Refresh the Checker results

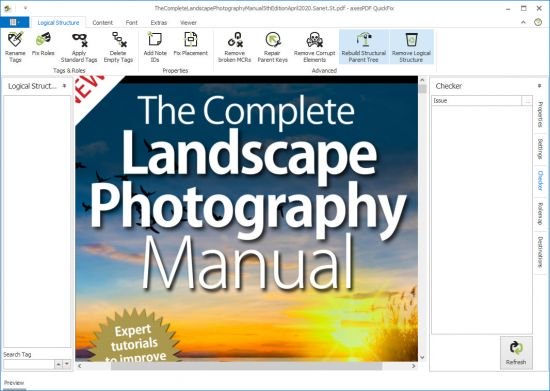pos(516,353)
